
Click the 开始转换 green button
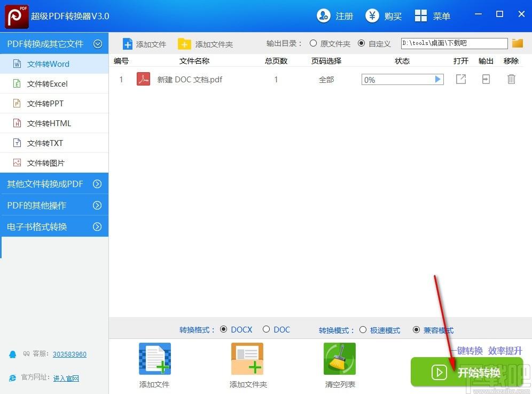point(467,372)
